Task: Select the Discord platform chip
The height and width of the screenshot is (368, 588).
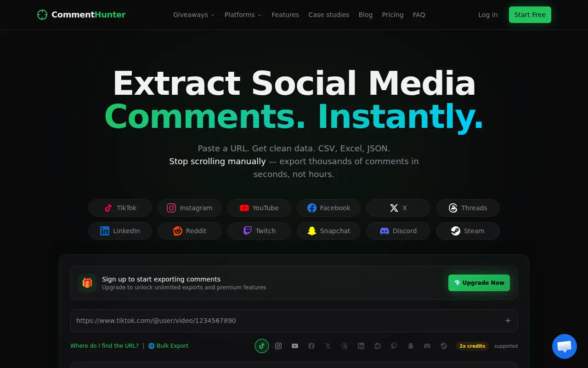Action: point(398,231)
